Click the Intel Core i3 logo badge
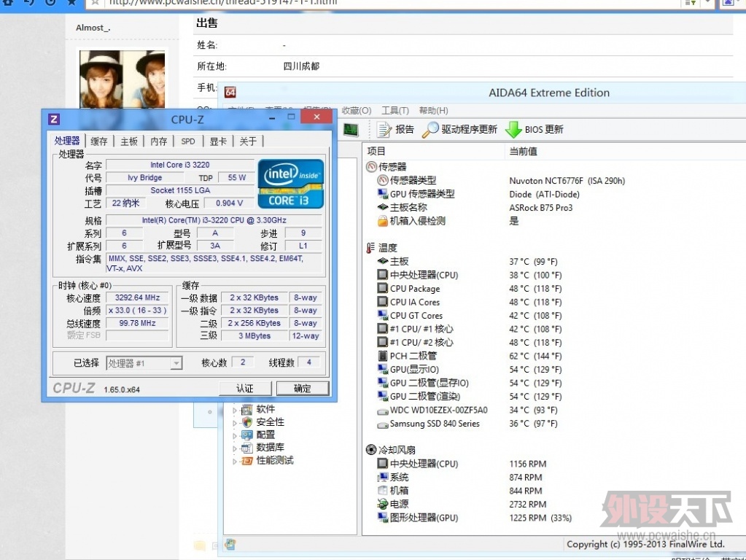746x560 pixels. pyautogui.click(x=291, y=184)
